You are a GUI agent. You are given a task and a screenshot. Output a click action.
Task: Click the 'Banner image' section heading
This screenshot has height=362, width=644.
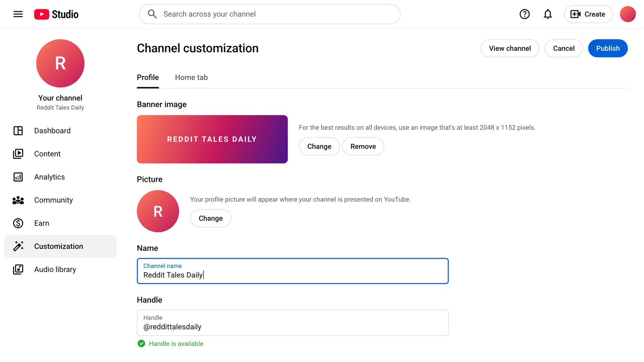(x=162, y=105)
